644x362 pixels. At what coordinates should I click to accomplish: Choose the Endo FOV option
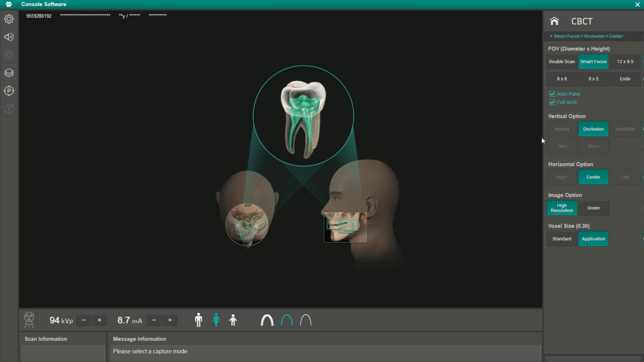click(625, 79)
